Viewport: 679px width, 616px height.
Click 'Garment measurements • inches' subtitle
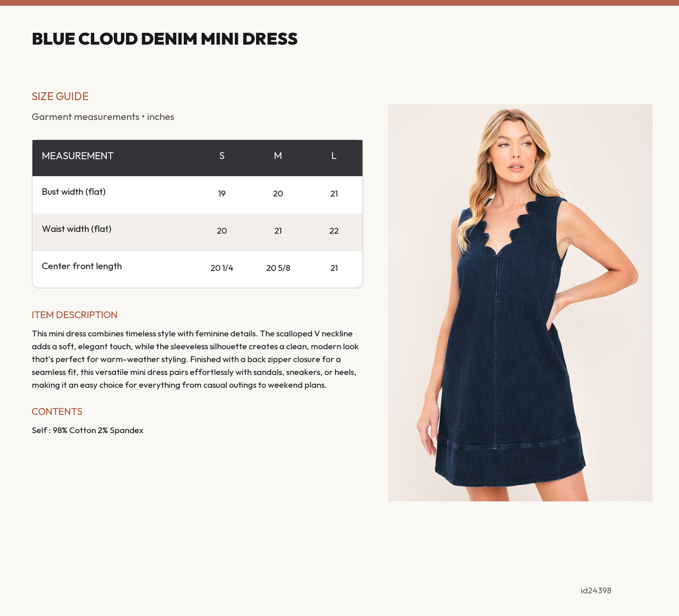click(103, 117)
